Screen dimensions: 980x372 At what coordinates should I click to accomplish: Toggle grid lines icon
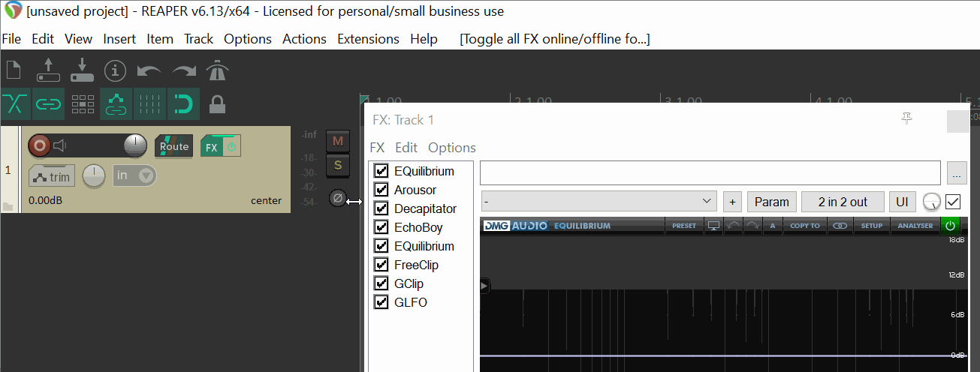(149, 104)
